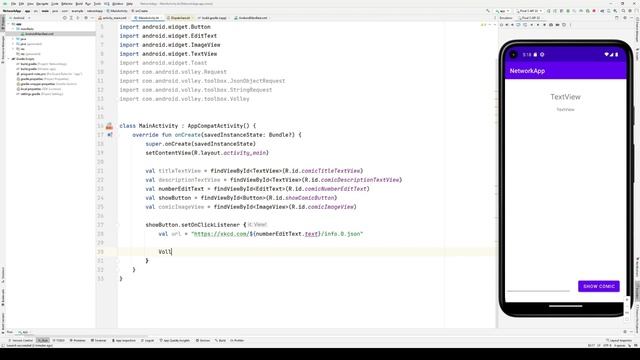
Task: Collapse the app module tree node
Action: tap(9, 24)
